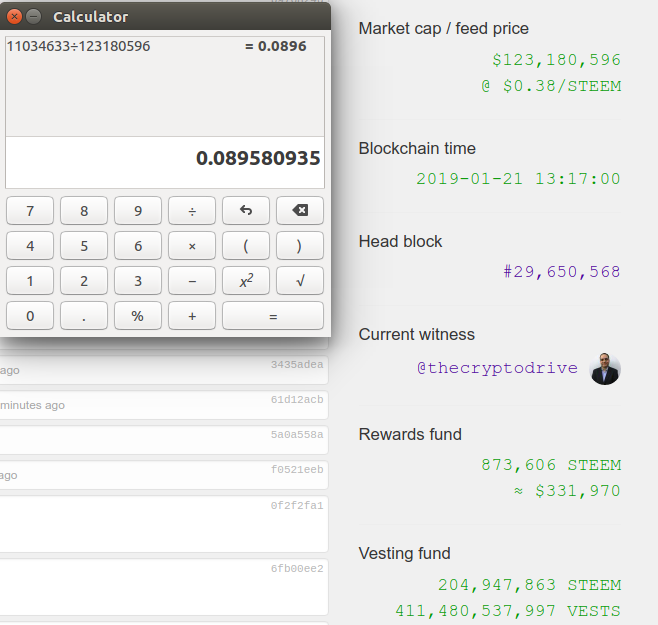
Task: Click transaction hash 0f2f2fa1
Action: tap(297, 505)
